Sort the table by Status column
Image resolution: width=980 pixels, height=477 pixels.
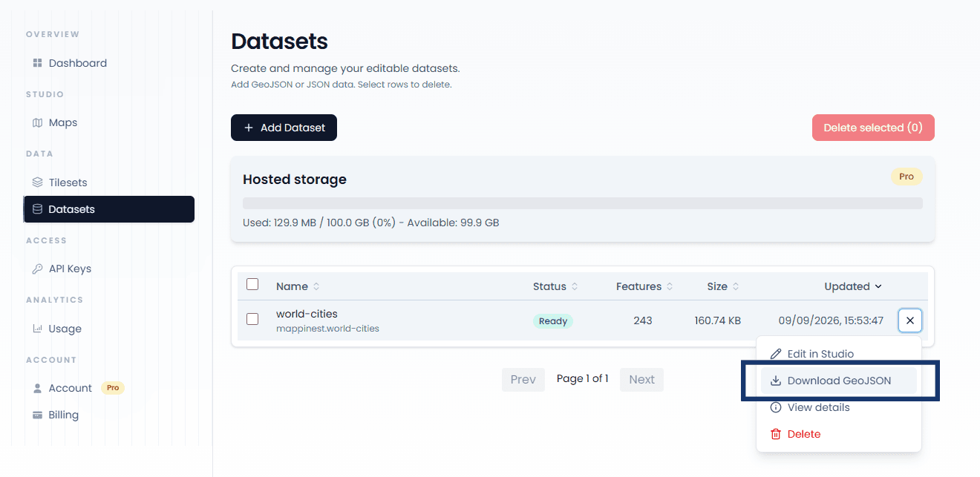555,286
